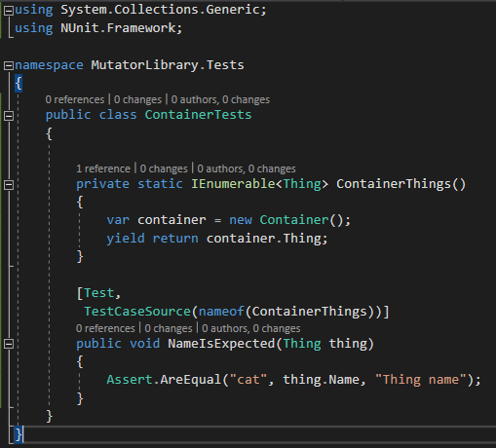Collapse the MutatorLibrary.Tests namespace block

point(9,66)
